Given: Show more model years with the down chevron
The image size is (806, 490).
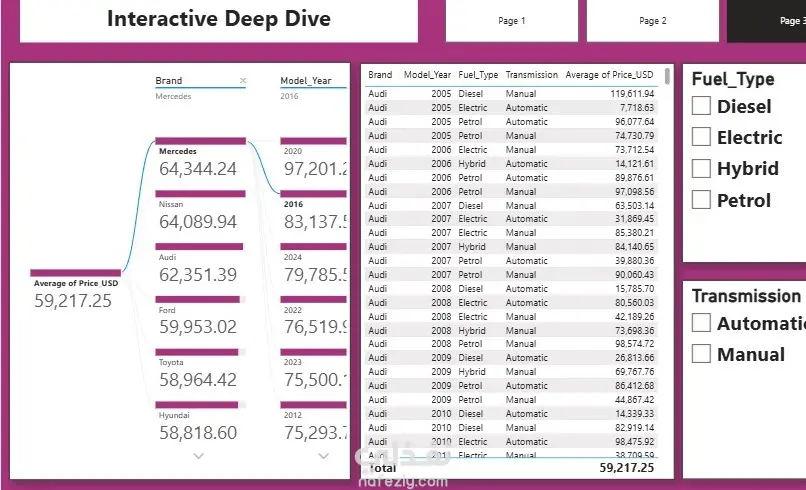Looking at the screenshot, I should pyautogui.click(x=323, y=456).
